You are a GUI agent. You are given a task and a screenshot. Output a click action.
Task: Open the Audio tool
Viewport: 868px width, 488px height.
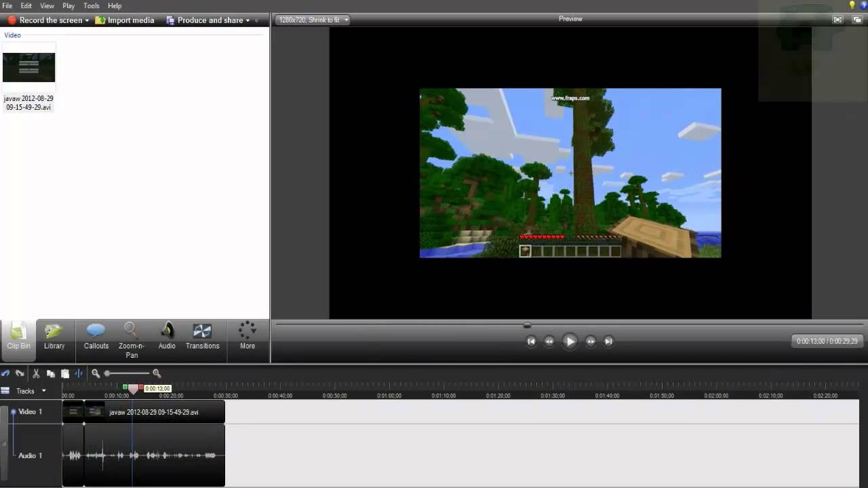point(167,337)
